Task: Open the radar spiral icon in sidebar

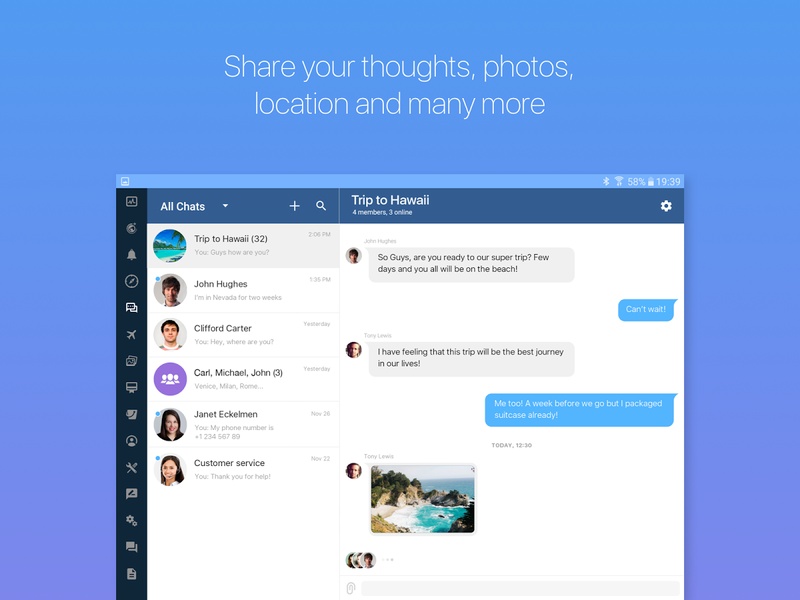Action: tap(132, 228)
